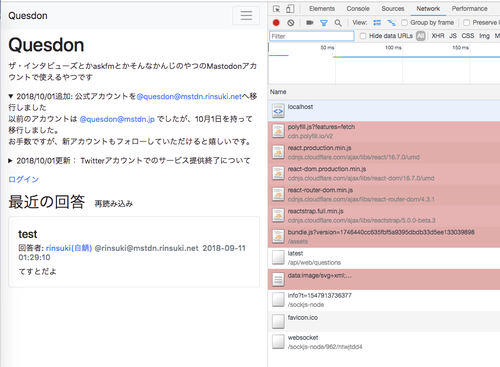Open rinsuki(自鯖) answerer profile link
Screen dimensions: 500x367
click(69, 248)
